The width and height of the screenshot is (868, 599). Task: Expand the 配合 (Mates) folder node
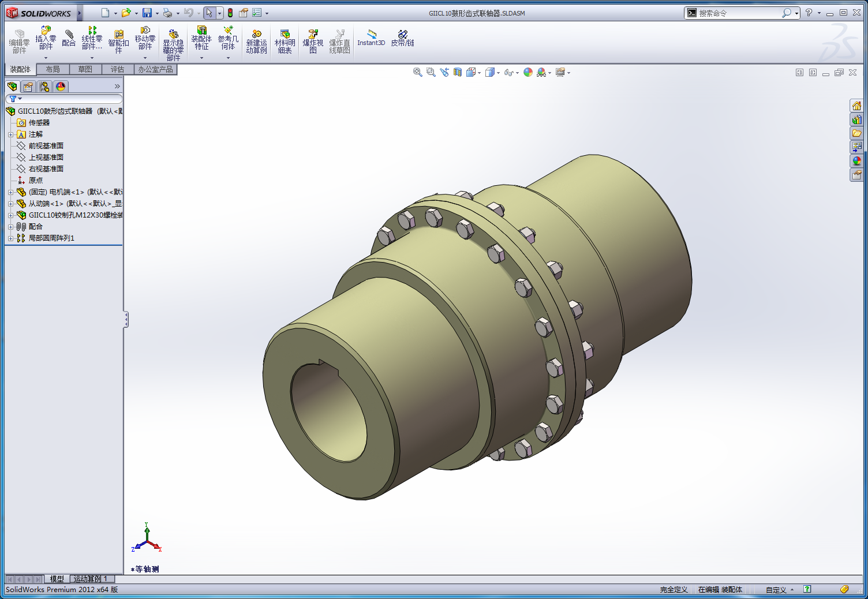click(x=10, y=227)
